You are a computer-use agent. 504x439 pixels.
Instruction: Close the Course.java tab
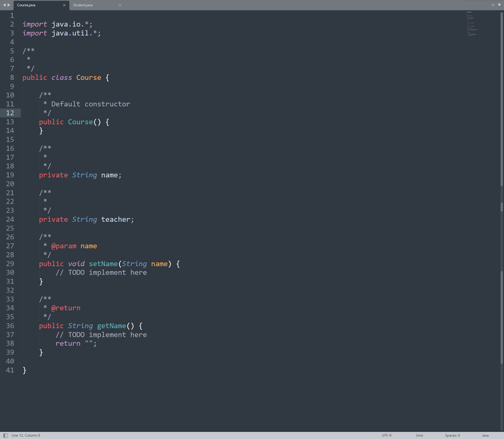pos(64,5)
